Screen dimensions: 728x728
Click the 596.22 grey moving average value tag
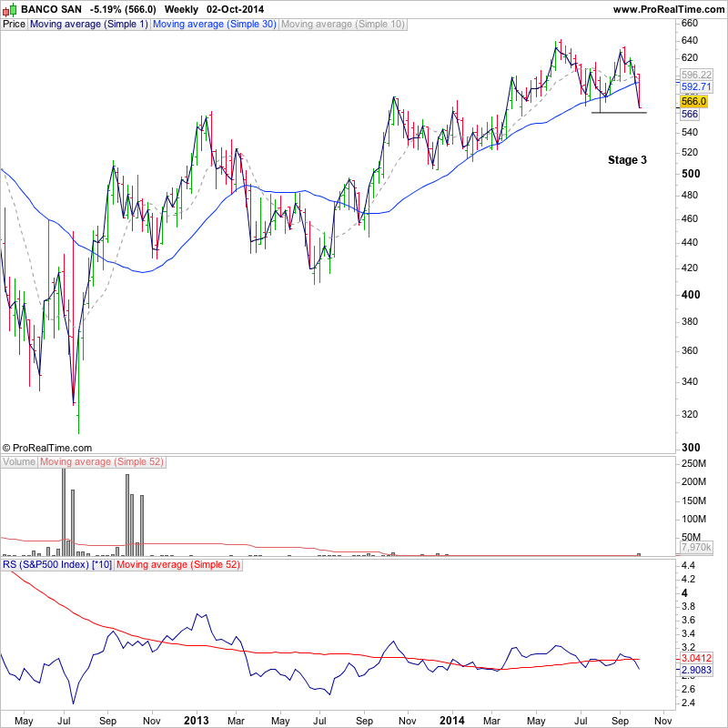(x=696, y=75)
